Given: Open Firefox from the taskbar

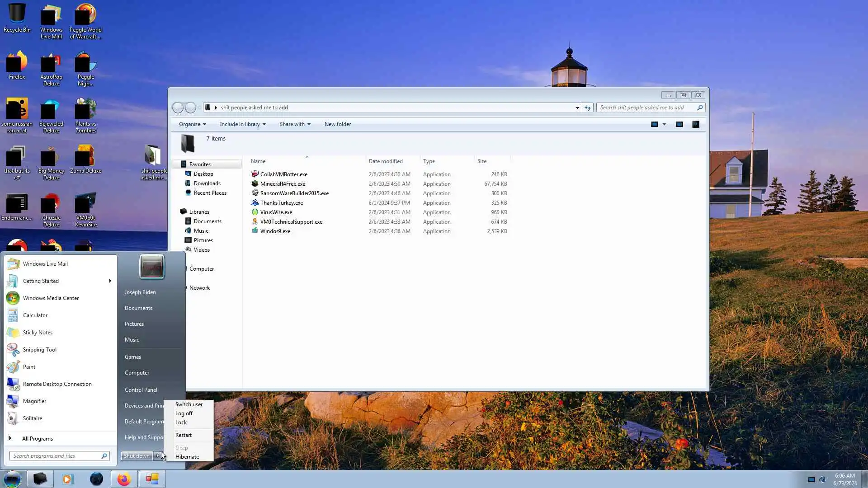Looking at the screenshot, I should click(124, 479).
